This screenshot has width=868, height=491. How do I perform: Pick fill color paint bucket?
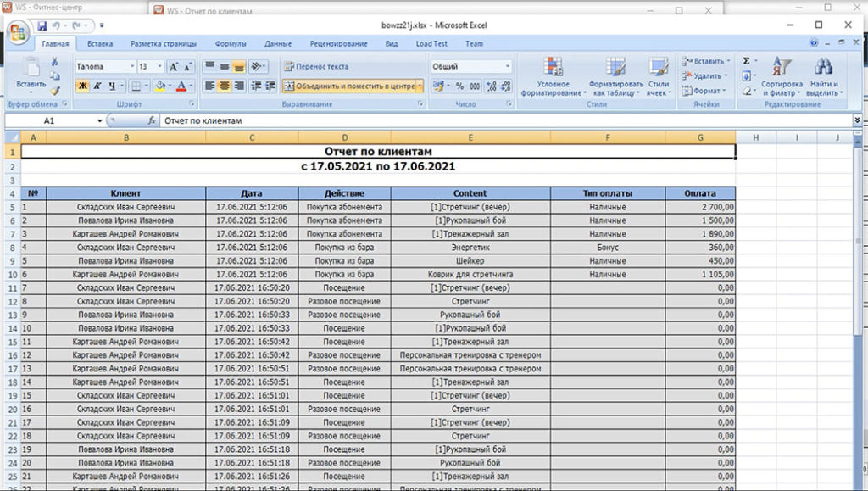point(160,86)
